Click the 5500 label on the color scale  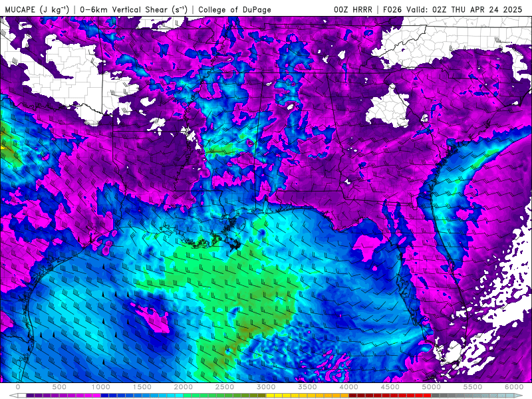(473, 387)
